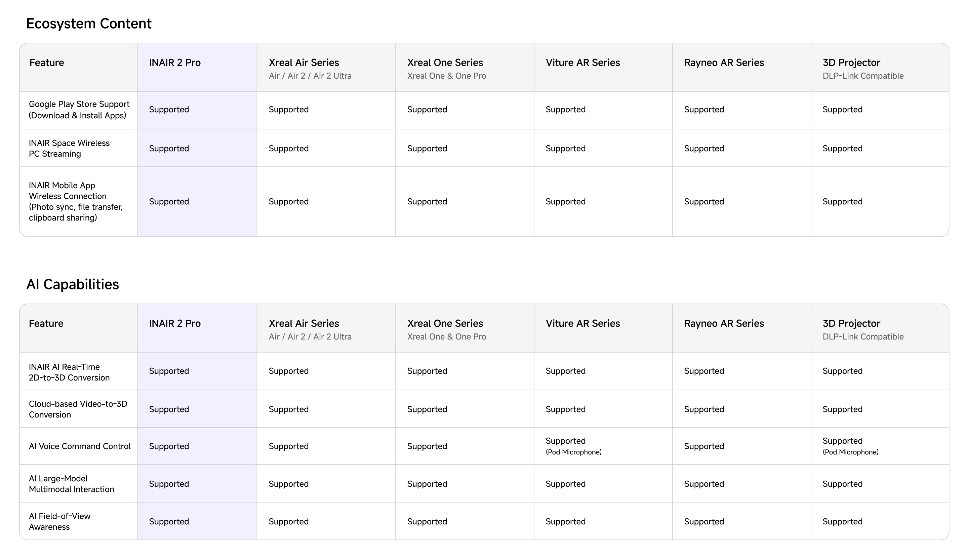Click Viture's Supported (Pod Microphone) voice command cell
Image resolution: width=968 pixels, height=560 pixels.
(573, 446)
